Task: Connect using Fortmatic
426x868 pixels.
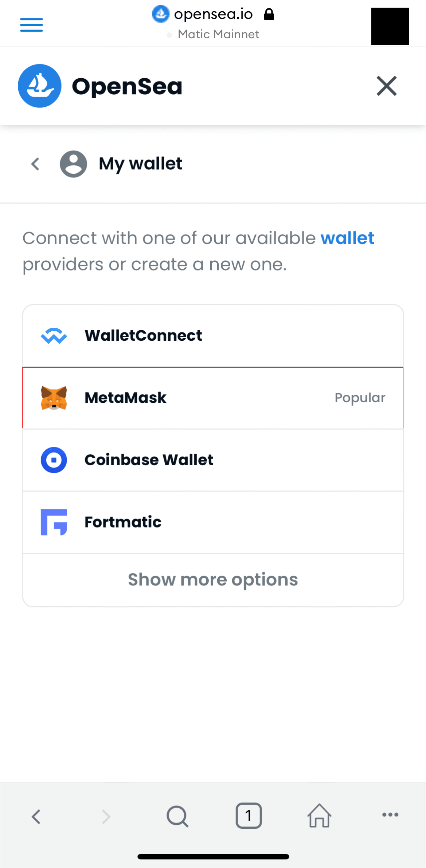Action: click(213, 522)
